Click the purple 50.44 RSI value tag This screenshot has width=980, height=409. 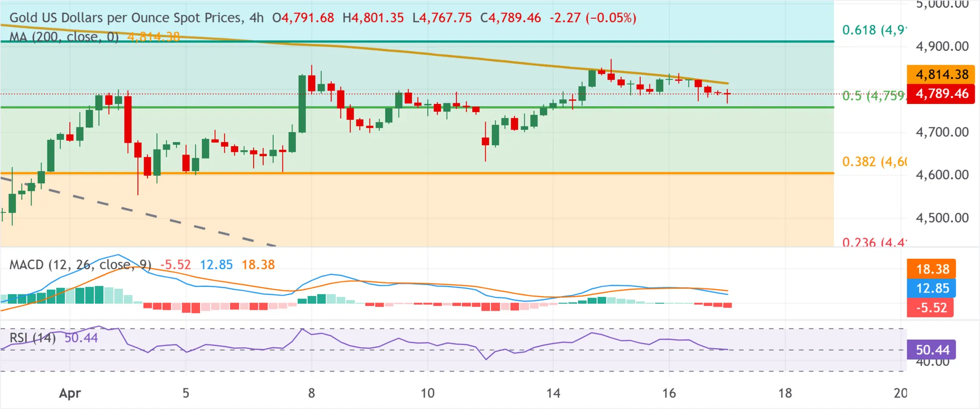931,350
